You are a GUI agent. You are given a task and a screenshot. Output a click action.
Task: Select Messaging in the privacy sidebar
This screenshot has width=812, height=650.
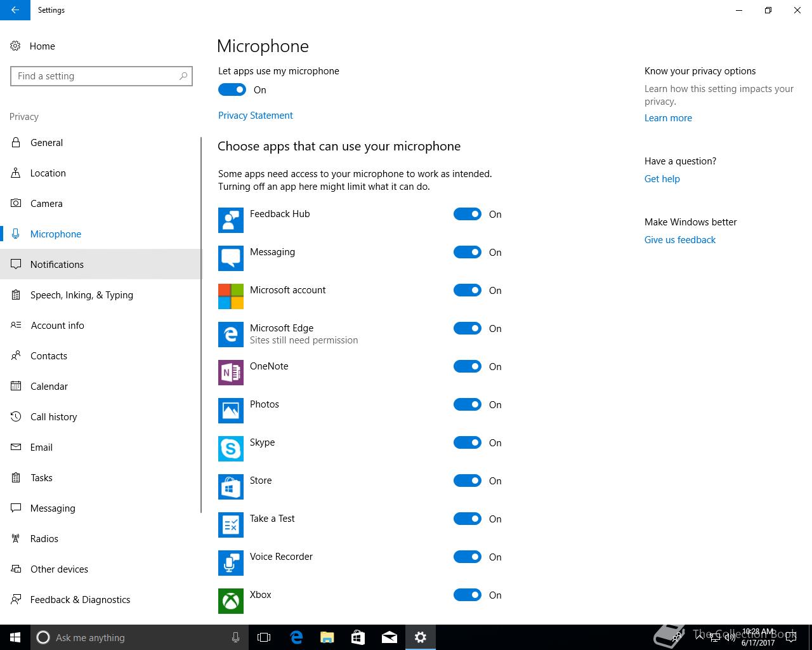pos(100,508)
